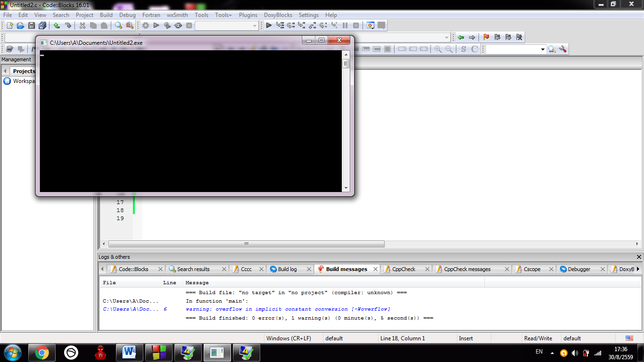The image size is (644, 362).
Task: Open the Debugger log tab
Action: click(579, 269)
